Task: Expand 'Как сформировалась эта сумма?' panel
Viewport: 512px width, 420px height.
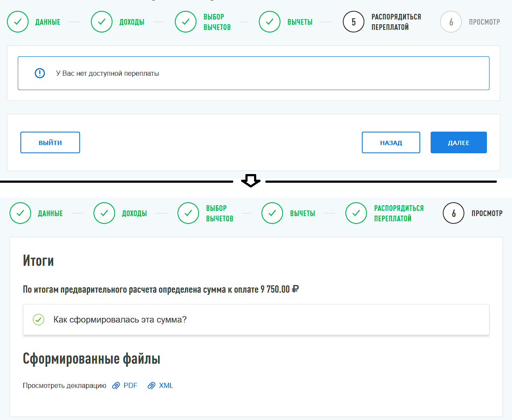Action: pyautogui.click(x=256, y=320)
